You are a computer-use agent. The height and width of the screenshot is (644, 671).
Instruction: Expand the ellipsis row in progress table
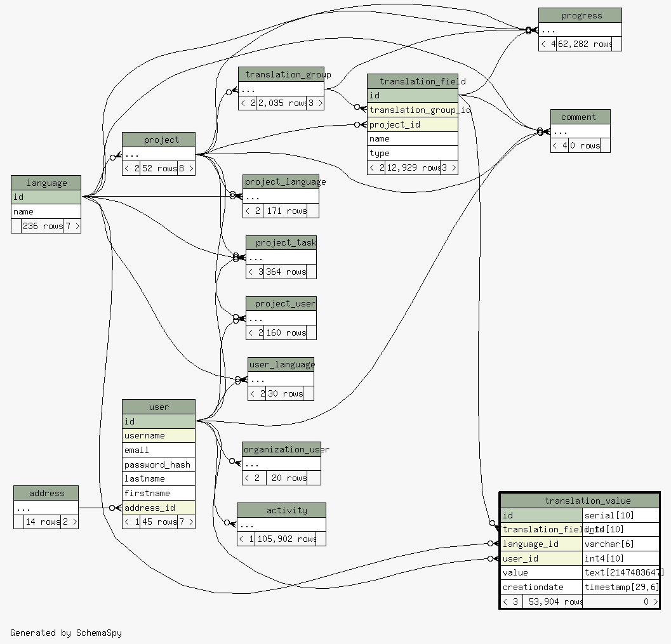tap(580, 30)
